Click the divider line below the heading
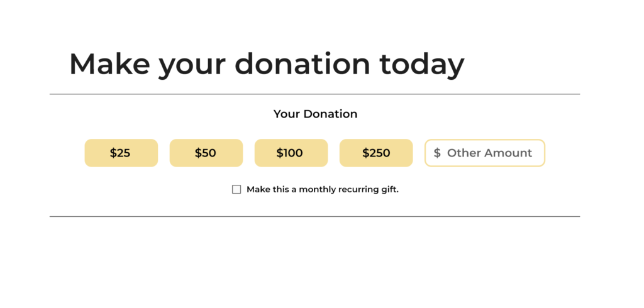The width and height of the screenshot is (644, 308). tap(314, 94)
